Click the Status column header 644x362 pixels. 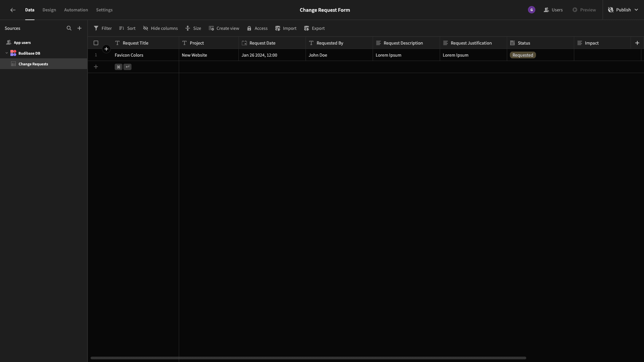[x=540, y=43]
